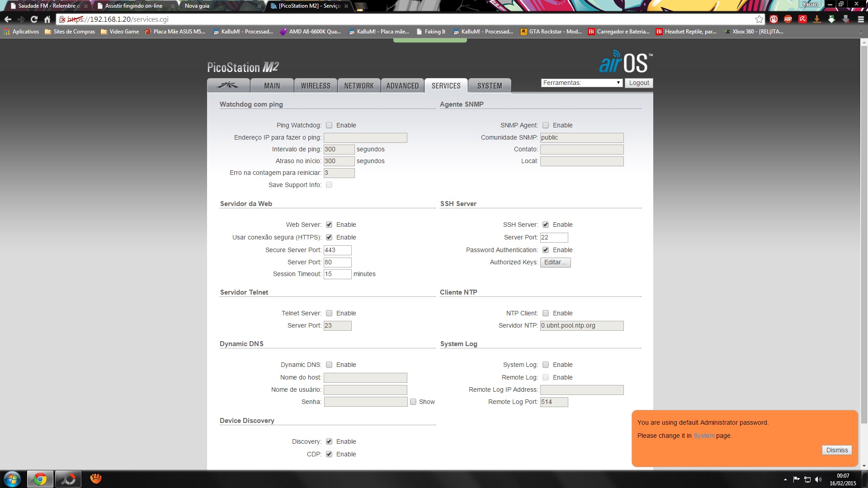The image size is (868, 488).
Task: Click the Avira umbrella extension icon
Action: [x=802, y=19]
